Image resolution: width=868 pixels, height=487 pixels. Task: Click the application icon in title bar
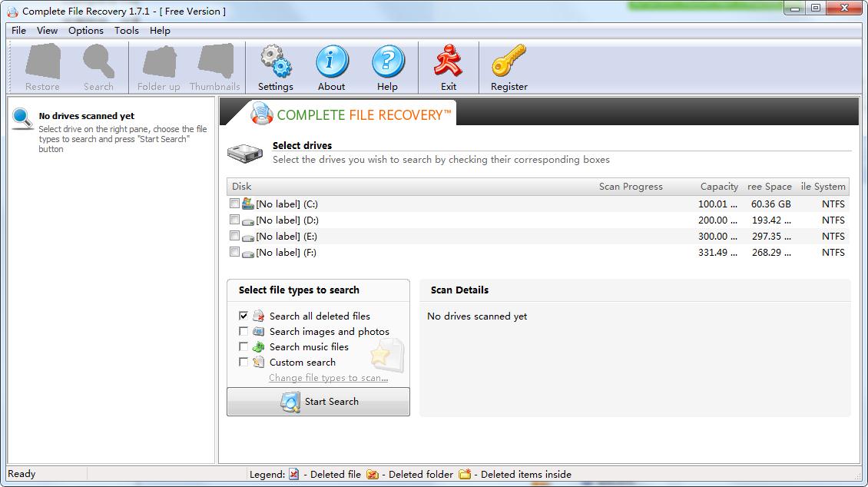12,11
